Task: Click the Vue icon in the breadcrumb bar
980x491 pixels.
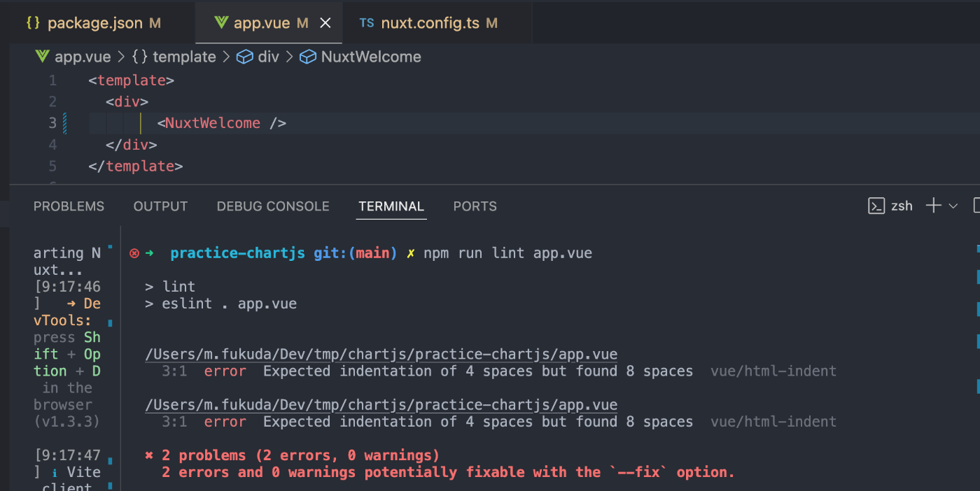Action: click(42, 57)
